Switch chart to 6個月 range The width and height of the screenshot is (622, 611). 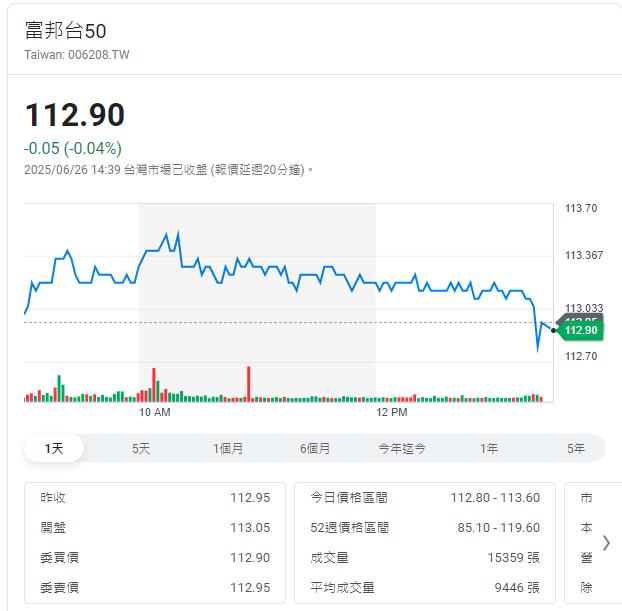(x=315, y=449)
